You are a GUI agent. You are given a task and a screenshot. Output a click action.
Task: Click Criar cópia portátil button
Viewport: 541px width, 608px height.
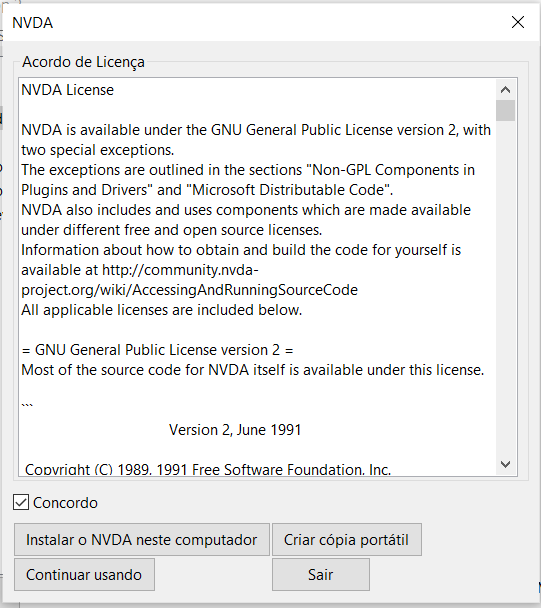(x=347, y=540)
